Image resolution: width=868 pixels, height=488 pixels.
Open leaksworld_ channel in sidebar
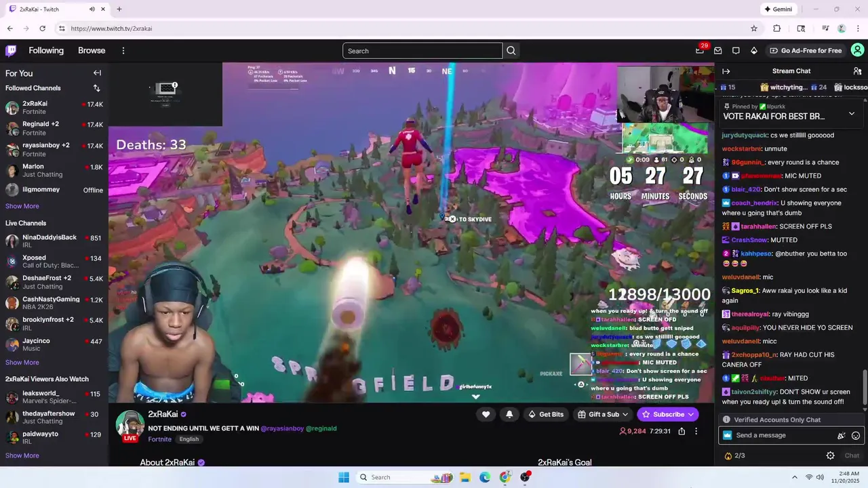[x=54, y=397]
